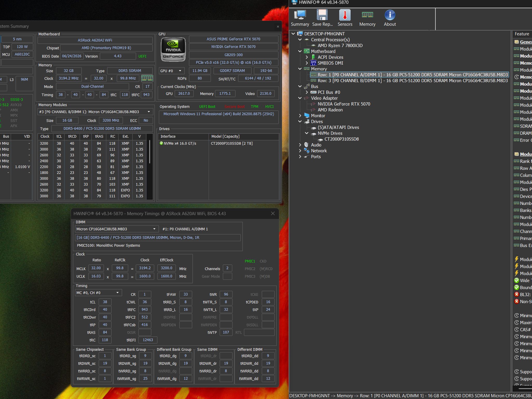This screenshot has height=399, width=532.
Task: Select (S)ATA/ATAPI Drives tree item
Action: pyautogui.click(x=338, y=127)
